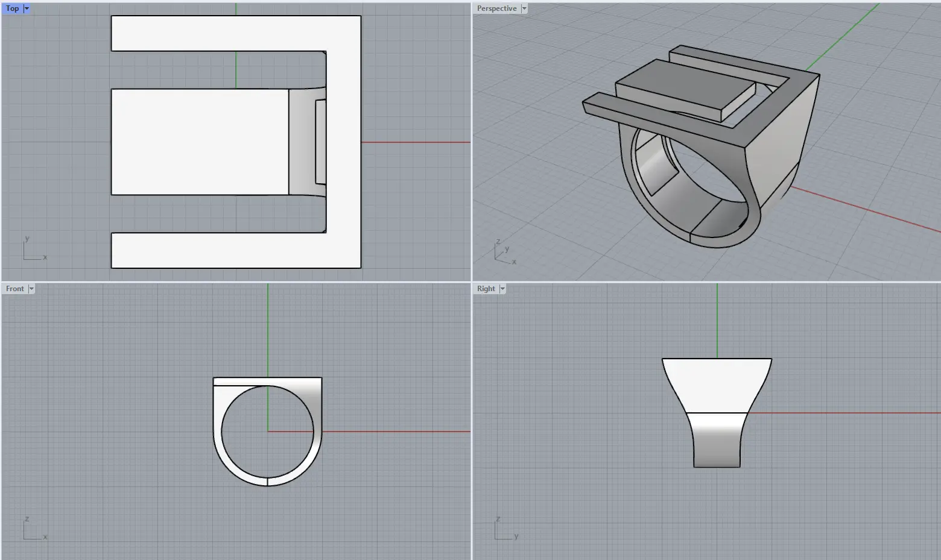941x560 pixels.
Task: Open the Front viewport dropdown arrow
Action: tap(31, 289)
